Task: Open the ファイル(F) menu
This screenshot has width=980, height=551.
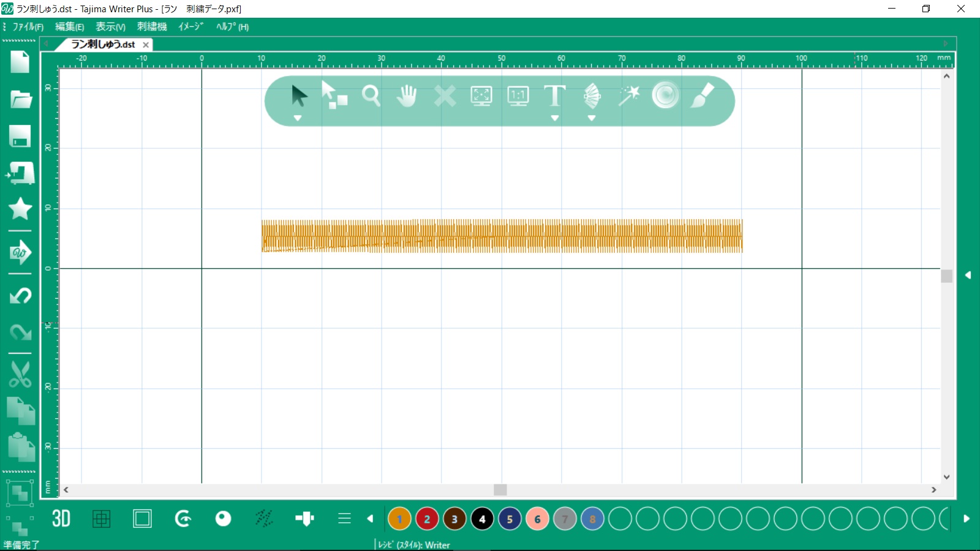Action: click(x=28, y=26)
